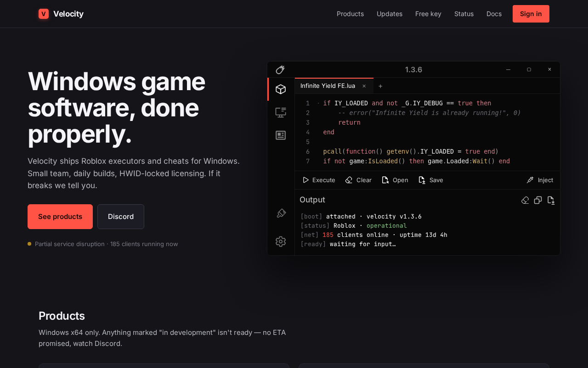Click the green "operational" status in output

pos(387,225)
